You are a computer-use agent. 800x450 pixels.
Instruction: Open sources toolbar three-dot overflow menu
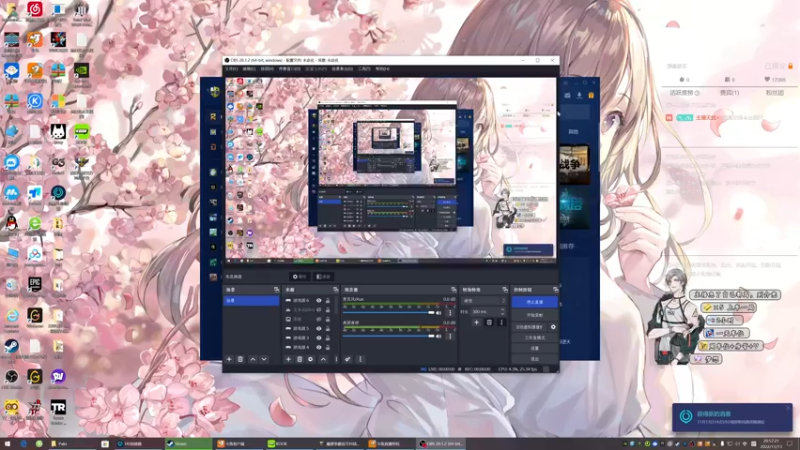[336, 359]
